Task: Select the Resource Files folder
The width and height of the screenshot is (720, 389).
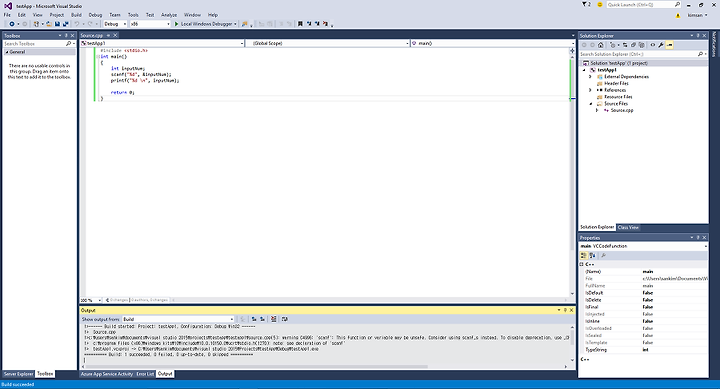Action: coord(618,97)
